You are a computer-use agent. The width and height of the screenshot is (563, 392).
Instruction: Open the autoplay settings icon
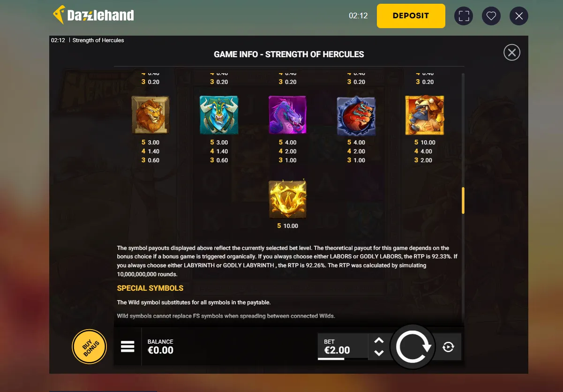(x=448, y=347)
